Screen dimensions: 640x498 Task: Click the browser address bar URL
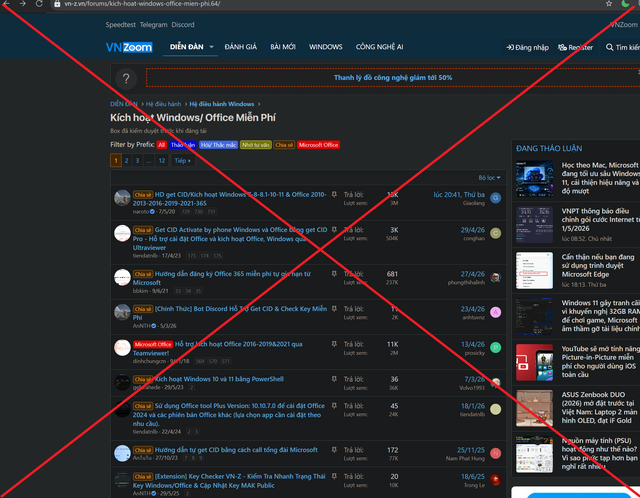coord(142,4)
